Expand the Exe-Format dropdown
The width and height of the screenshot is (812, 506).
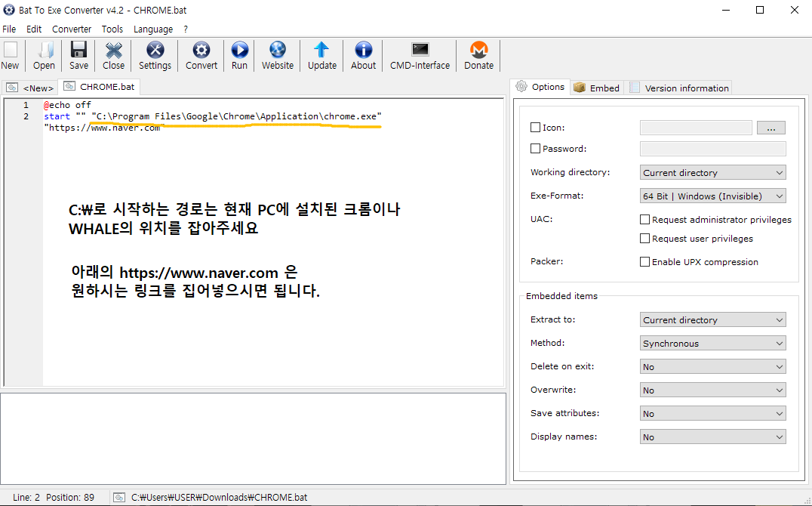tap(712, 196)
